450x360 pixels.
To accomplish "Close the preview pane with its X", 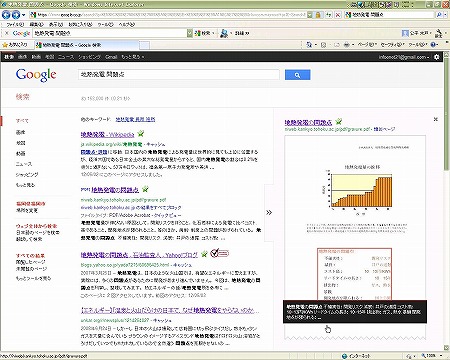I will pyautogui.click(x=435, y=119).
